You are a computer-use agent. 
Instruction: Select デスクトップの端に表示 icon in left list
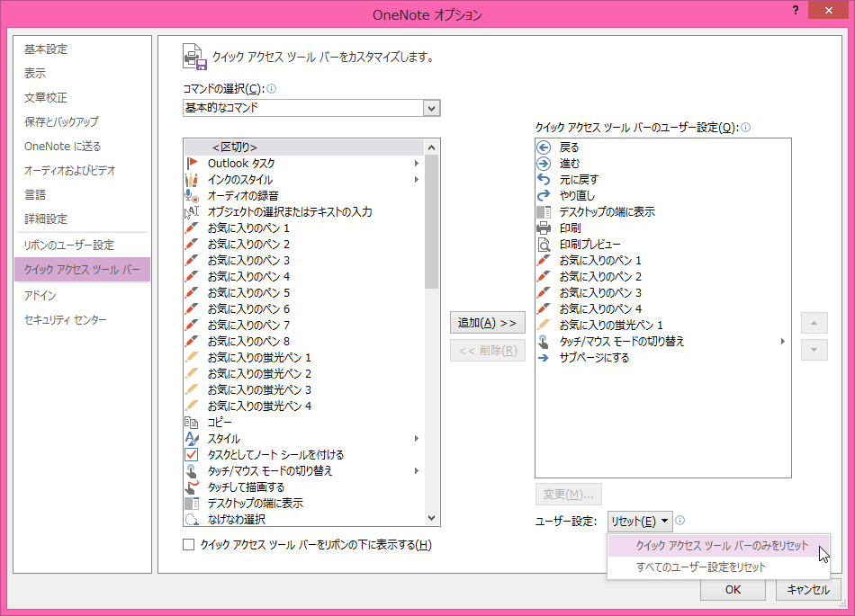[x=192, y=504]
